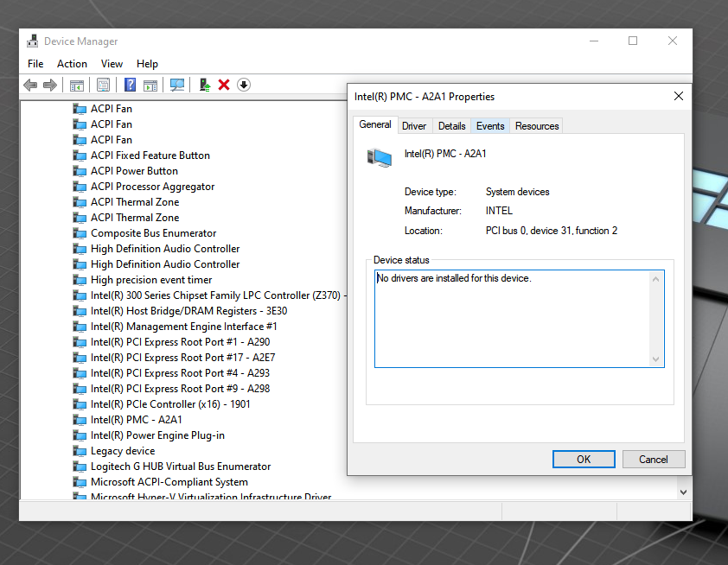Select Logitech G HUB Virtual Bus Enumerator

click(x=181, y=467)
